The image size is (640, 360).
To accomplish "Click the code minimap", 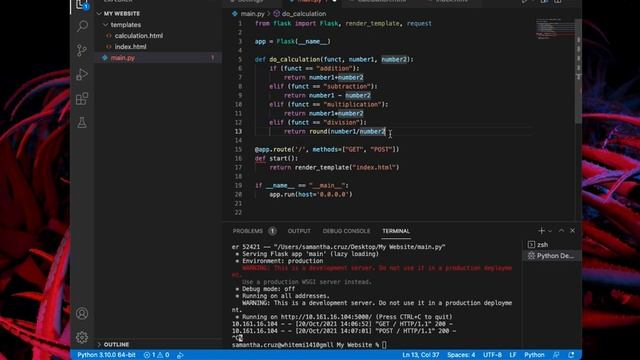I will (x=554, y=29).
